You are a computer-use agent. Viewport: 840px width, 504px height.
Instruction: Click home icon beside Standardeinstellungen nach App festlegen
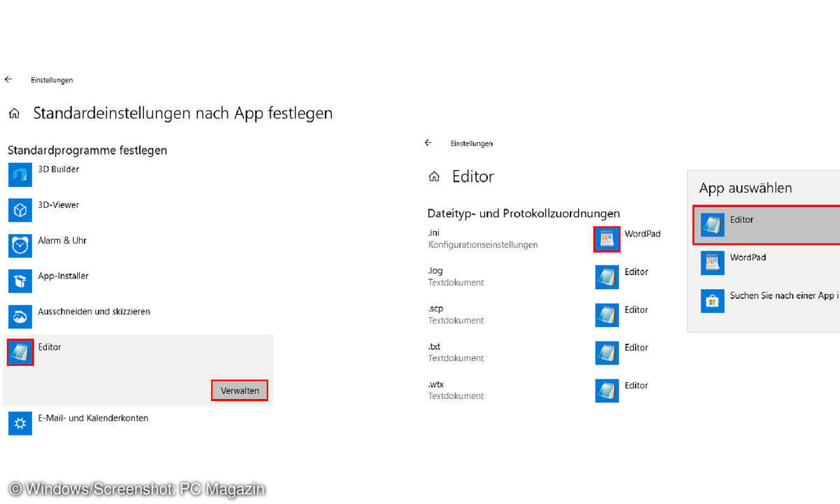click(x=13, y=113)
